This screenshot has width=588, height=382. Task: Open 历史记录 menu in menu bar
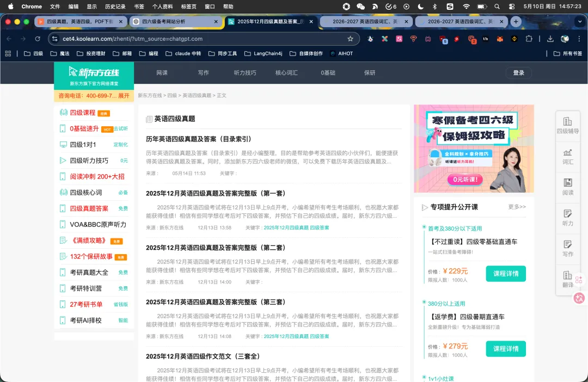pyautogui.click(x=115, y=7)
